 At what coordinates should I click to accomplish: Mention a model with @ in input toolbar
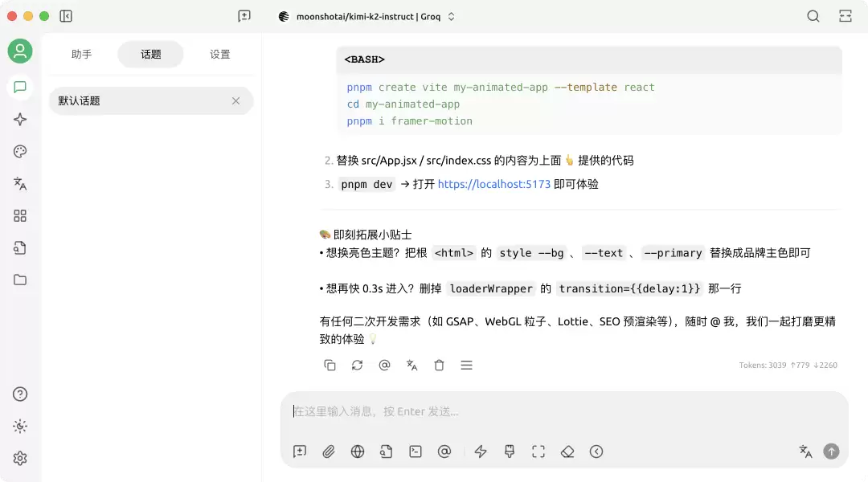coord(444,451)
